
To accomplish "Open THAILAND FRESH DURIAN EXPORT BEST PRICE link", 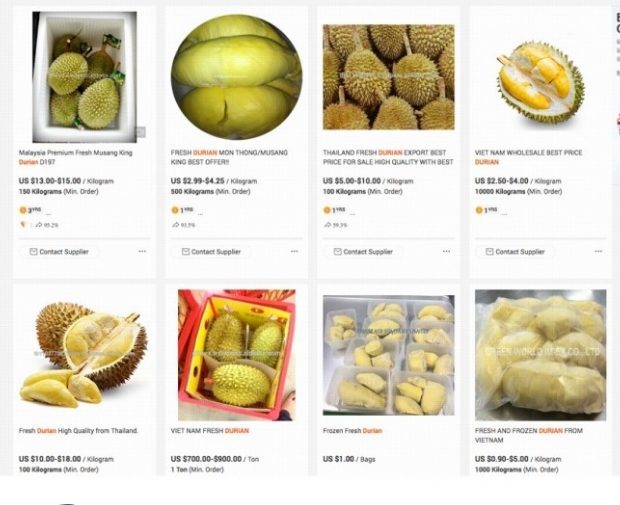I will [388, 157].
